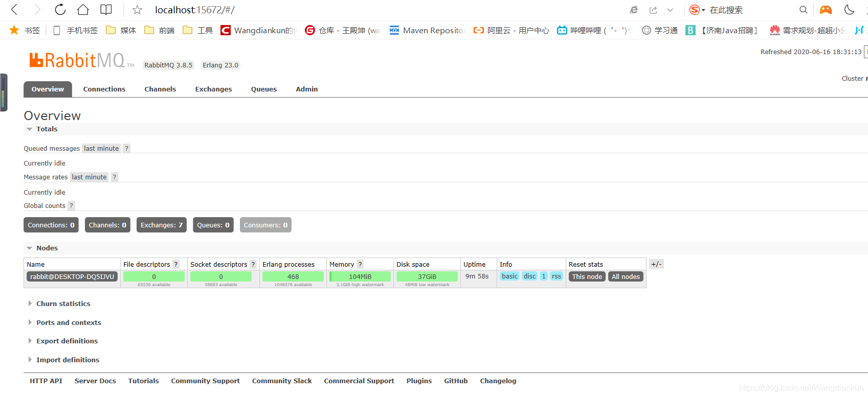Click help icon next to Global counts
Screen dimensions: 868x397
(71, 205)
